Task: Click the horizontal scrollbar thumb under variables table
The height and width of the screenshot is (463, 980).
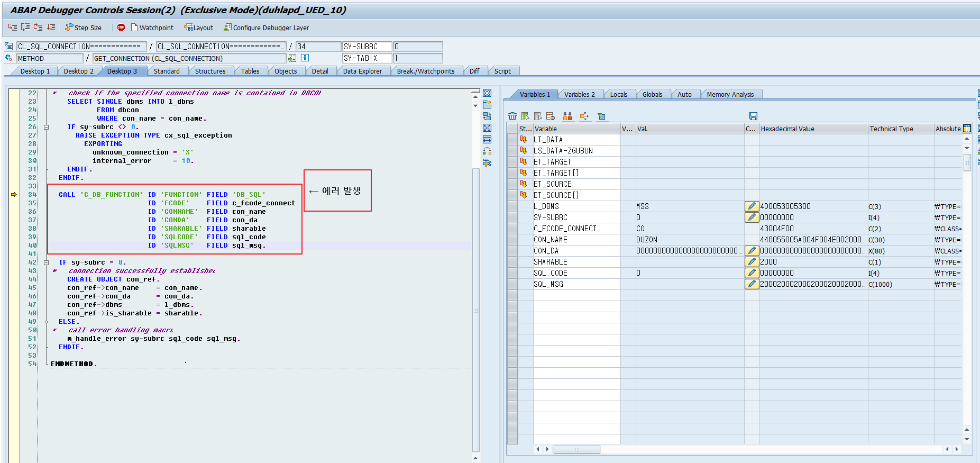Action: click(577, 449)
